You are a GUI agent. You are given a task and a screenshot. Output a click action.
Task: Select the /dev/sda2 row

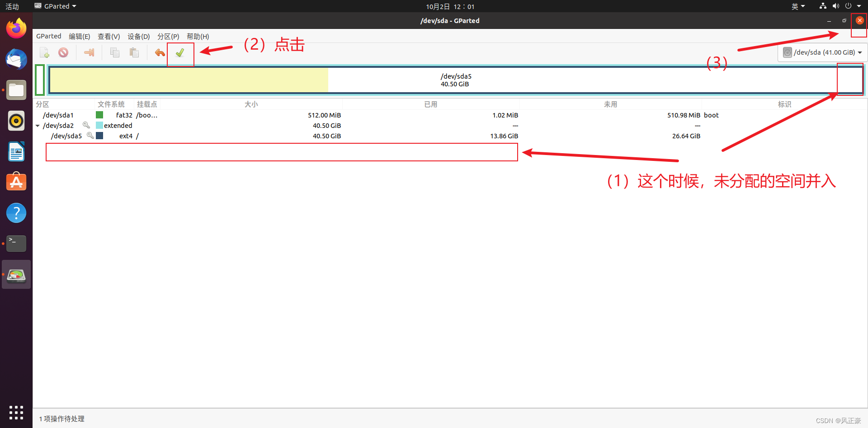coord(450,126)
